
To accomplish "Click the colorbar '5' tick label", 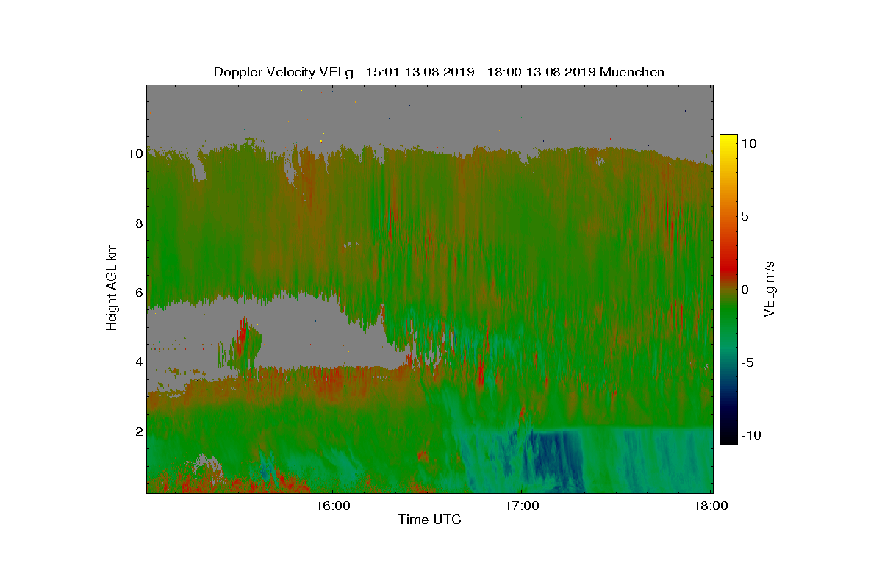I will (x=744, y=217).
